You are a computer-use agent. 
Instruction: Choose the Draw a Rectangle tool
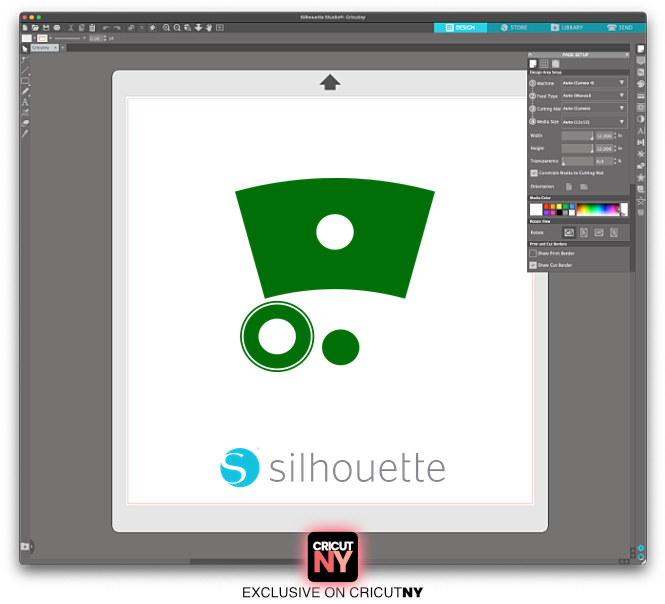[x=25, y=80]
